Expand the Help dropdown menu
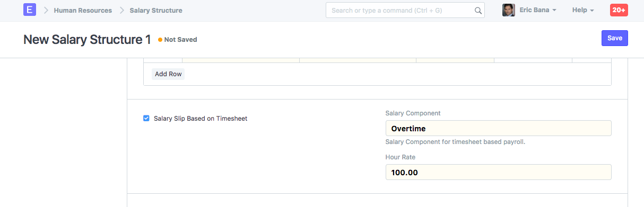Image resolution: width=644 pixels, height=207 pixels. (583, 10)
